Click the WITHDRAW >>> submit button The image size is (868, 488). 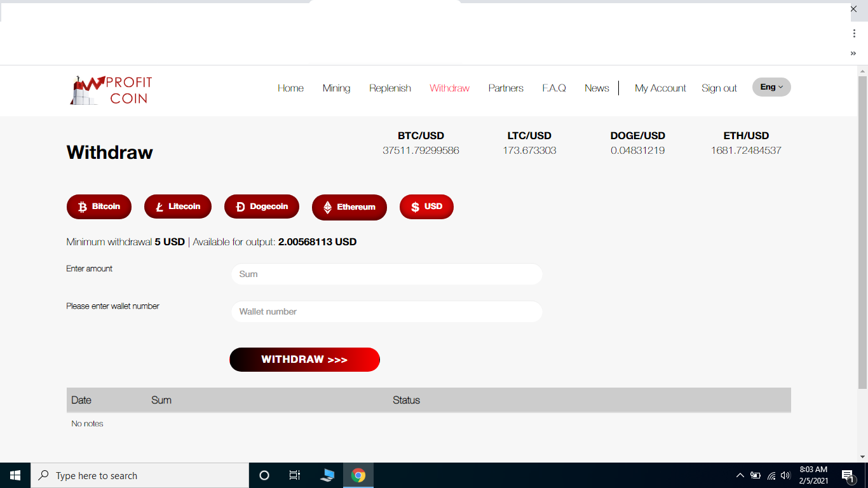click(304, 360)
